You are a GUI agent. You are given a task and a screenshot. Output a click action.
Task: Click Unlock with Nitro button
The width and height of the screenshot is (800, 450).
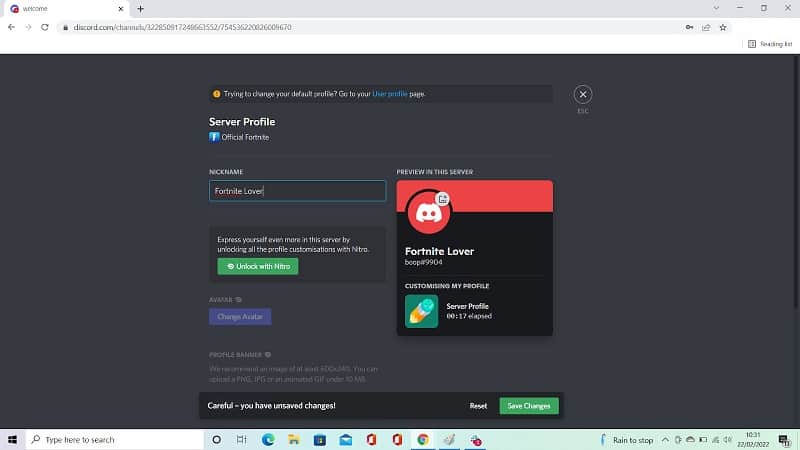pyautogui.click(x=258, y=266)
